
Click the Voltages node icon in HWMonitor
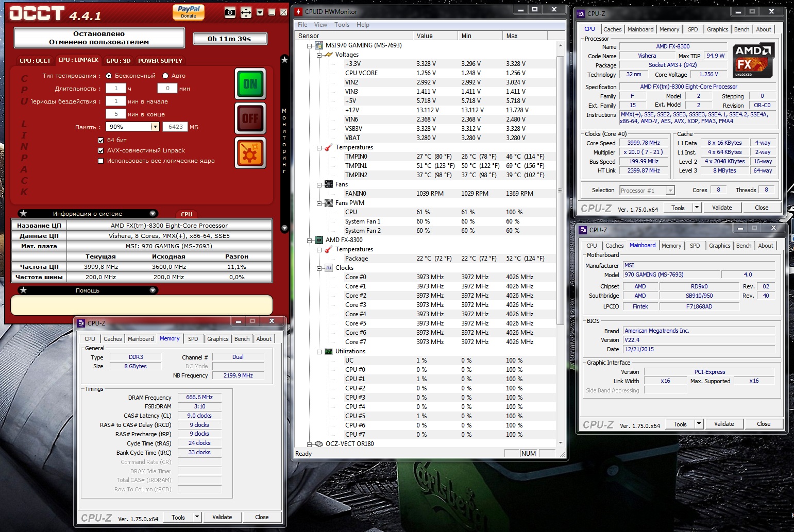pyautogui.click(x=329, y=55)
